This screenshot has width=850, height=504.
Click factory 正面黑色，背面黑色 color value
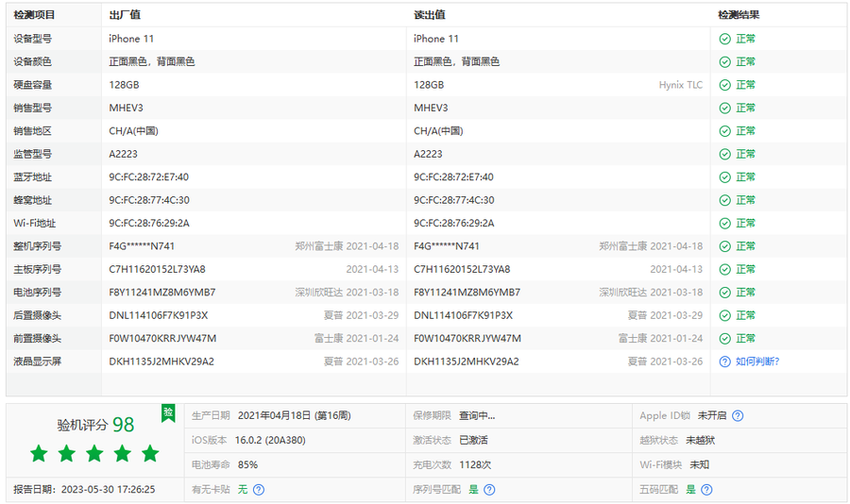click(152, 61)
